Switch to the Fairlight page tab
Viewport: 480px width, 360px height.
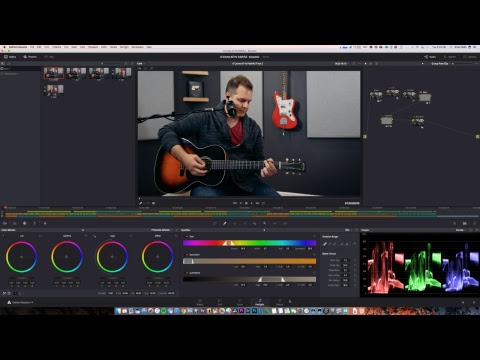[260, 302]
